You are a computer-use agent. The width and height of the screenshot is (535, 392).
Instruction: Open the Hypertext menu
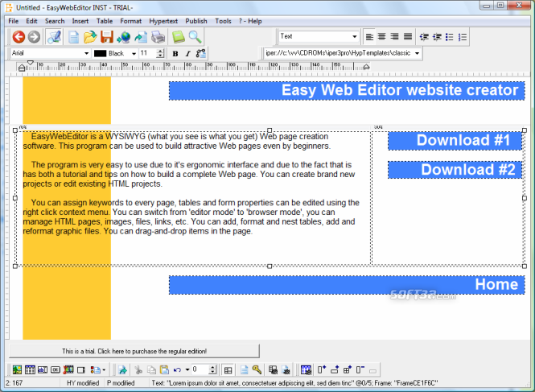coord(163,21)
